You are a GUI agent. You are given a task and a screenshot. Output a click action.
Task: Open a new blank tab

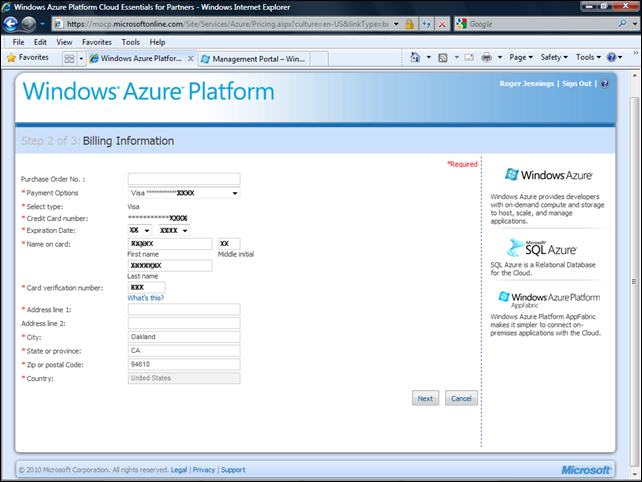[x=319, y=59]
